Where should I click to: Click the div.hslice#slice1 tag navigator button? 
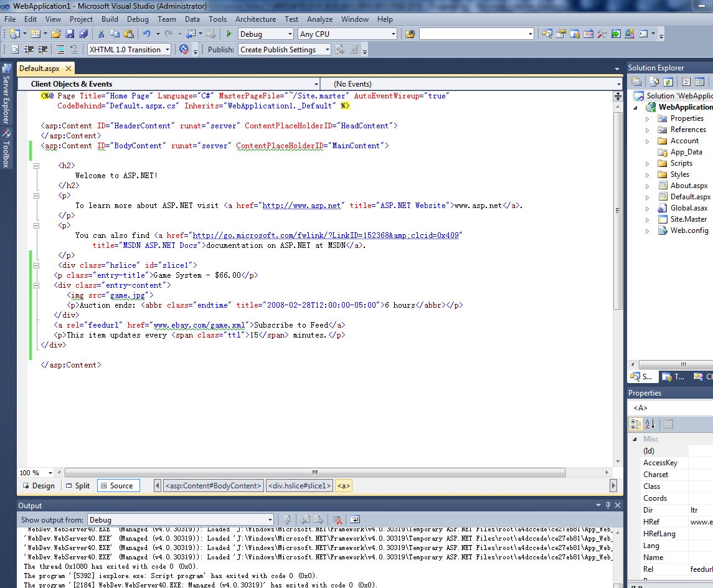pos(299,486)
